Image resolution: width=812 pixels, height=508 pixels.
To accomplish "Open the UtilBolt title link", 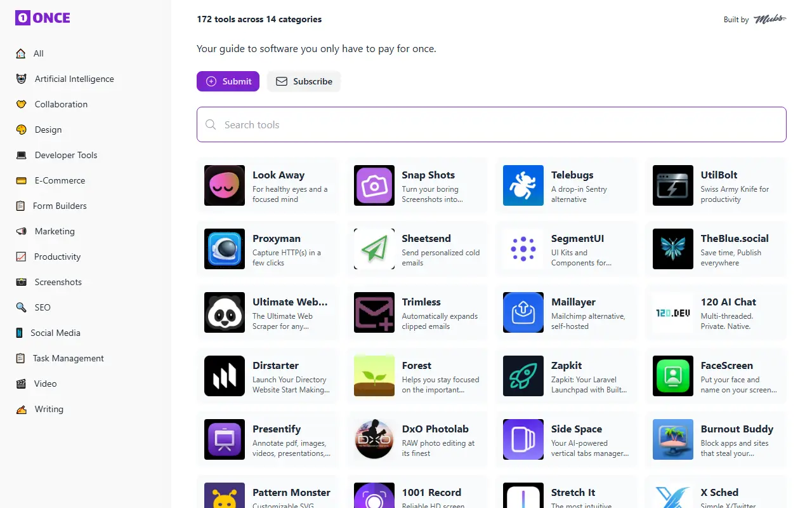I will click(719, 175).
